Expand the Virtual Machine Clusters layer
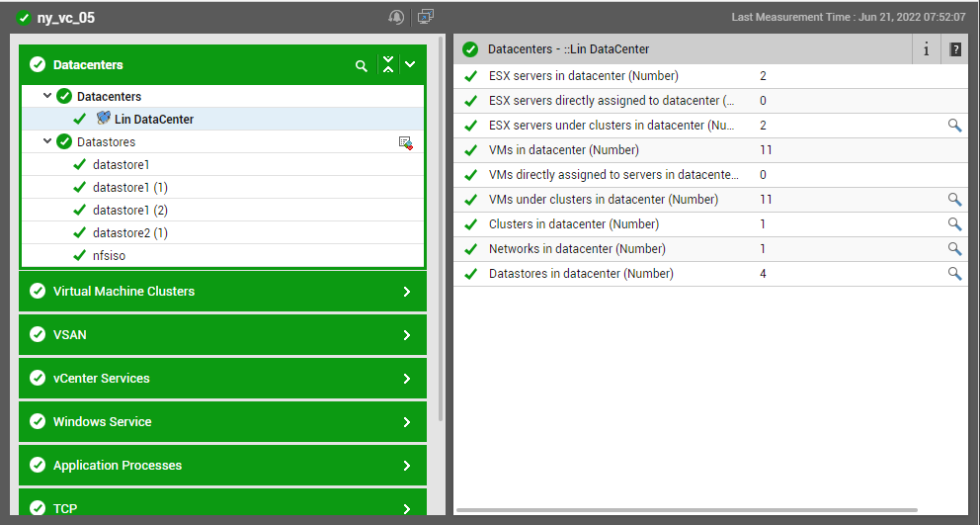980x525 pixels. click(x=407, y=292)
